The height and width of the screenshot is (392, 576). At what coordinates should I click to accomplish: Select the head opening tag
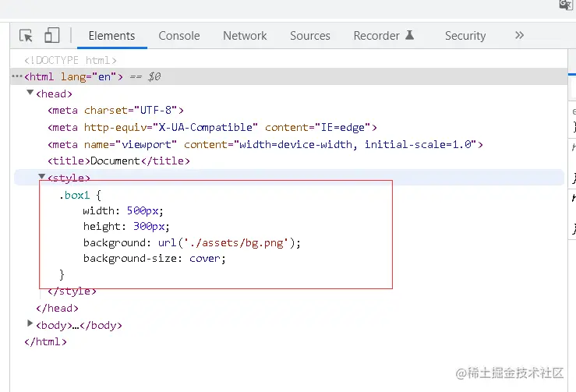(54, 94)
